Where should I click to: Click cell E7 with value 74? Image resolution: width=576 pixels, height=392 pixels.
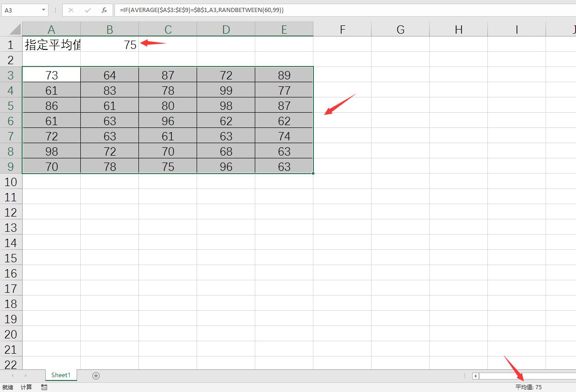pyautogui.click(x=284, y=136)
